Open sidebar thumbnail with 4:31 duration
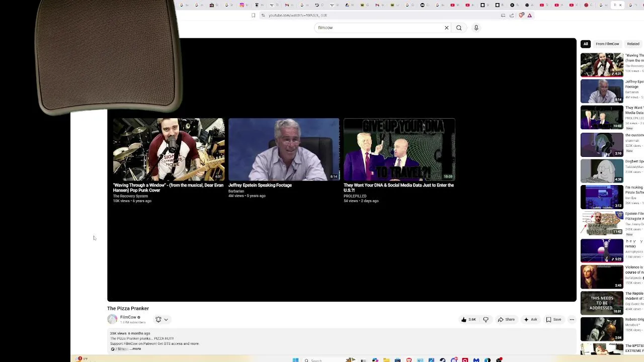The height and width of the screenshot is (362, 644). click(x=602, y=64)
